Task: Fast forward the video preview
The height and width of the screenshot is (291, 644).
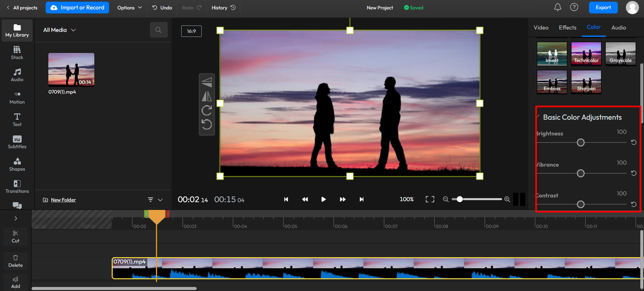Action: pos(343,199)
